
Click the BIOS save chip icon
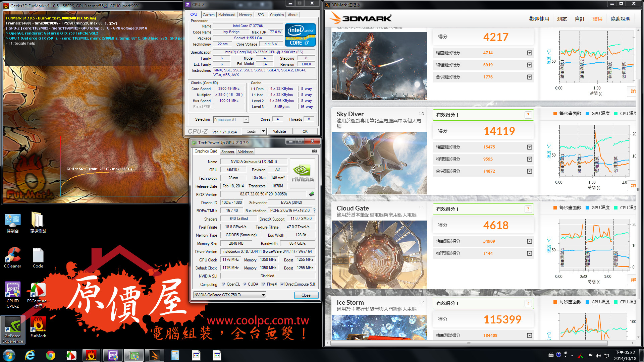(312, 194)
